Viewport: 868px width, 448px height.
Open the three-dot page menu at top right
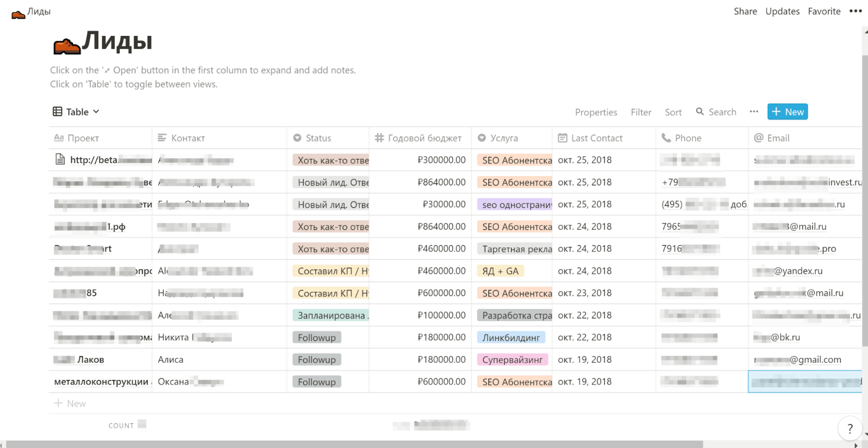tap(856, 11)
